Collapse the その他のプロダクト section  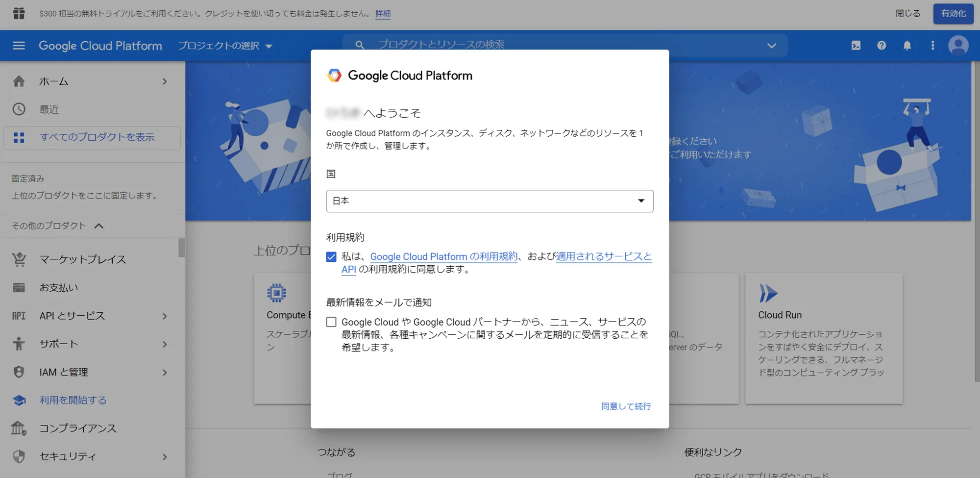(x=58, y=226)
